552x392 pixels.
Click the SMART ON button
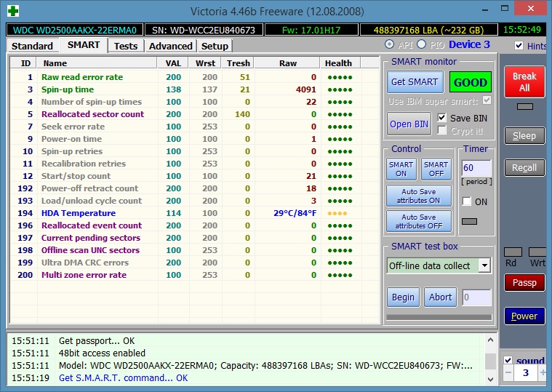[401, 169]
